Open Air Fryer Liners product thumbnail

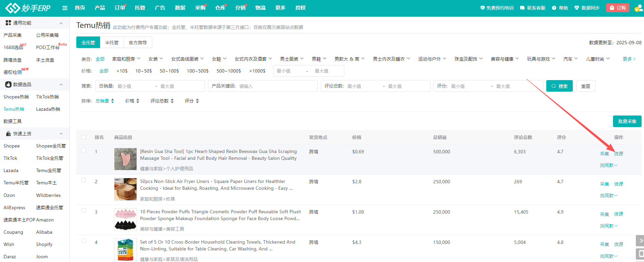tap(125, 189)
